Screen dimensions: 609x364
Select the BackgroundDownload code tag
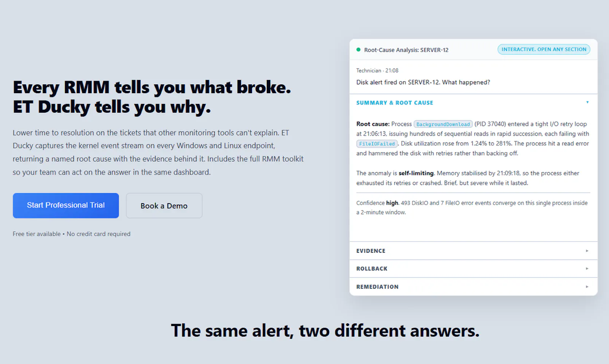coord(443,124)
